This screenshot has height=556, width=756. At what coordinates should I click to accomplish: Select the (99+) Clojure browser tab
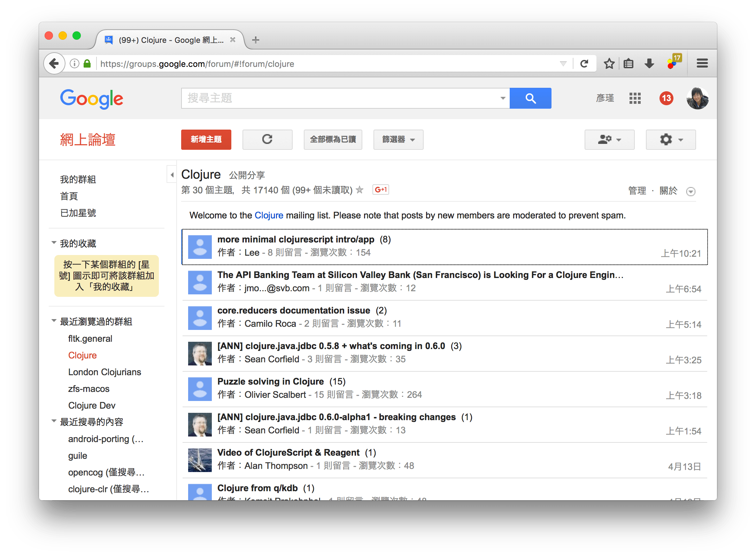[170, 40]
